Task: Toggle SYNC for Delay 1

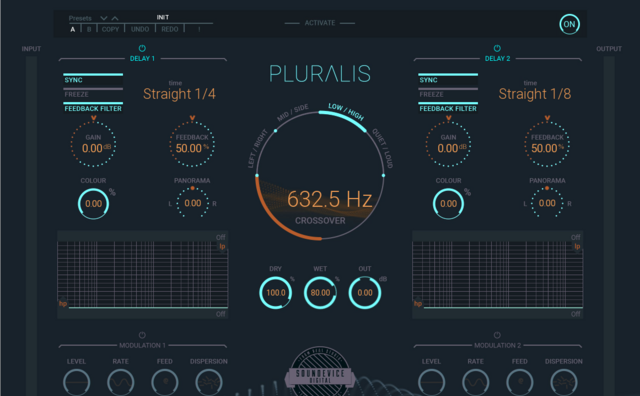Action: pyautogui.click(x=93, y=80)
